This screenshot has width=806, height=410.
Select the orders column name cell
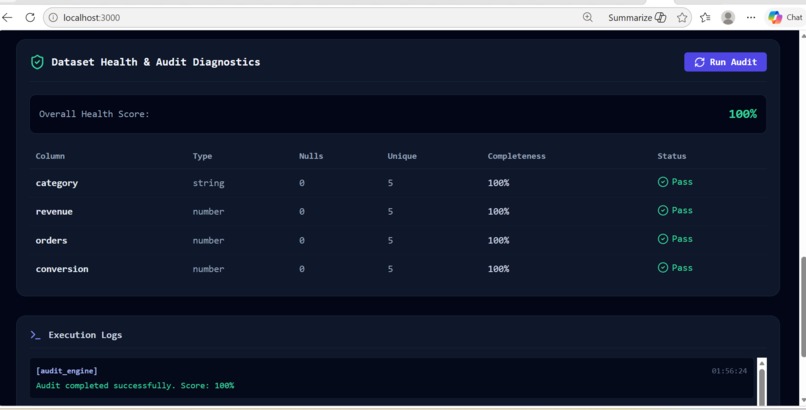pyautogui.click(x=51, y=240)
